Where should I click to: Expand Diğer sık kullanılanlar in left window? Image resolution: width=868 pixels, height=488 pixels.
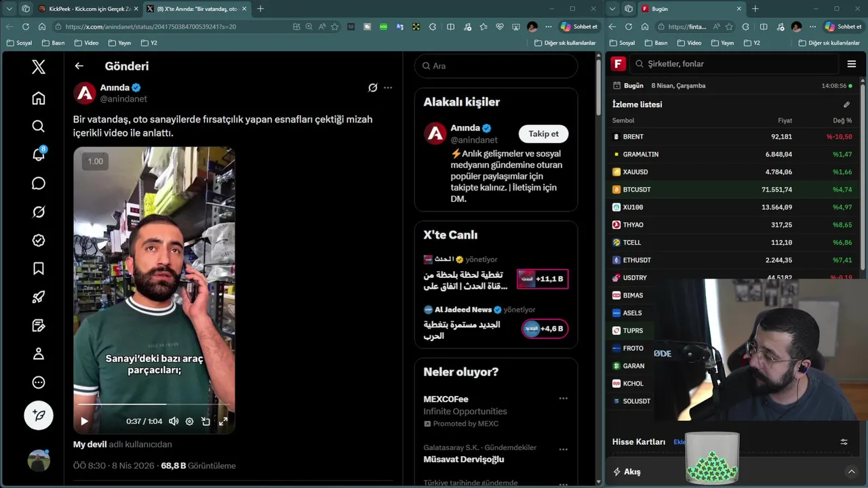565,43
